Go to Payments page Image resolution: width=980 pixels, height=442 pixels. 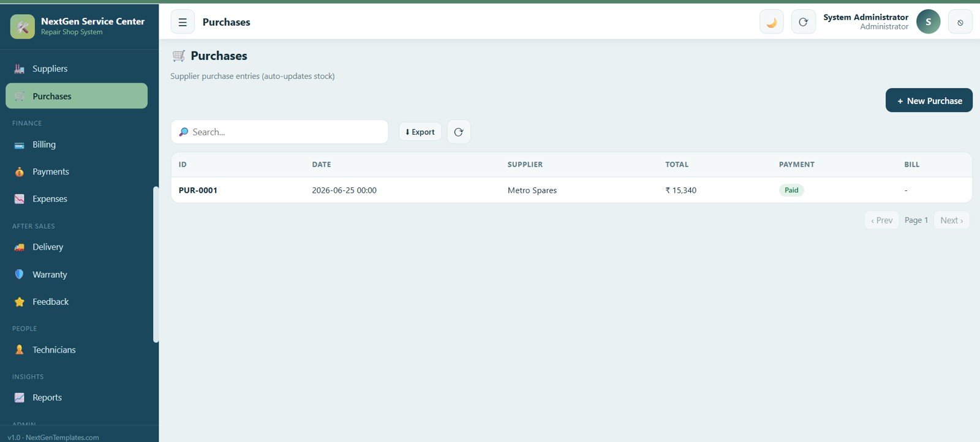coord(77,172)
